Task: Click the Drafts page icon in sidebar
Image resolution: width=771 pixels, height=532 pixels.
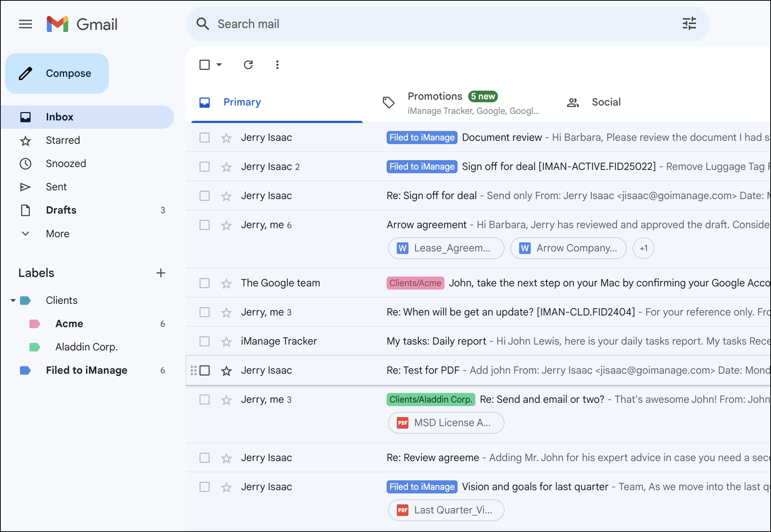Action: (25, 210)
